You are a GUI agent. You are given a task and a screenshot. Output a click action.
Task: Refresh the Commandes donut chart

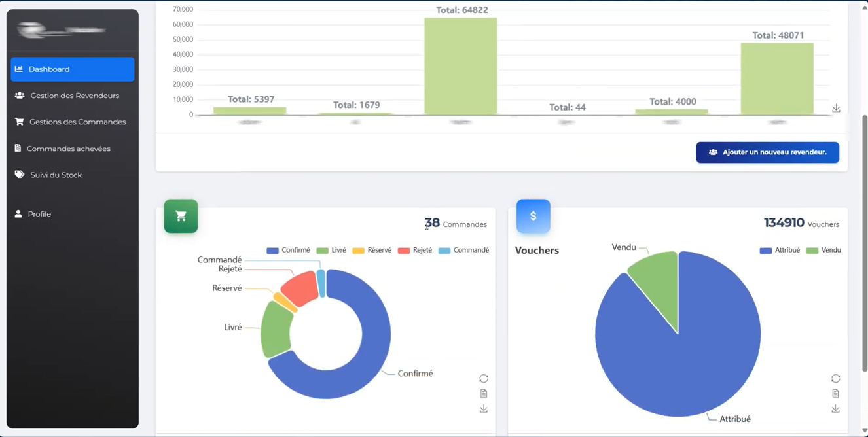point(483,378)
